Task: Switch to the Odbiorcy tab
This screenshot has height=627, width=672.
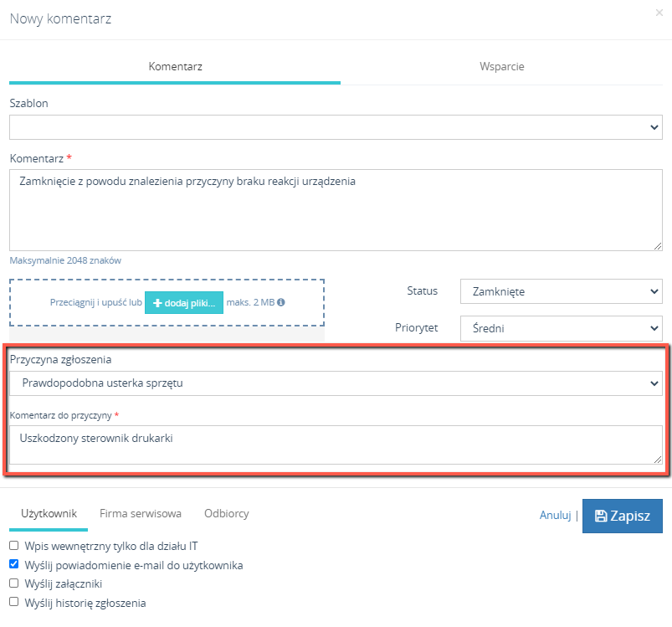Action: click(x=227, y=513)
